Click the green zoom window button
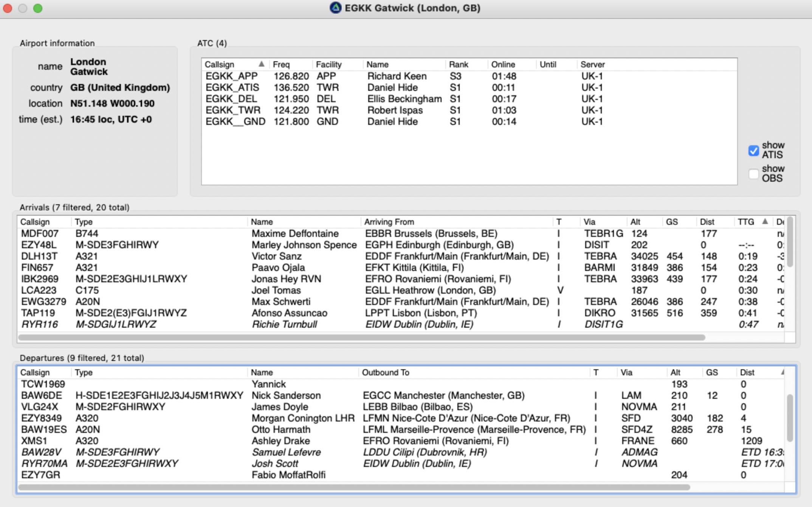Viewport: 812px width, 507px height. [x=38, y=8]
